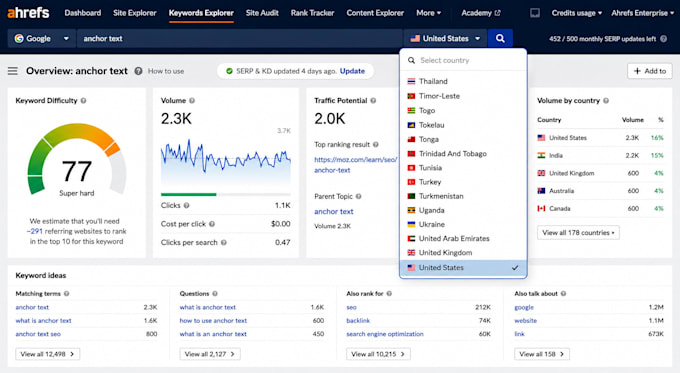Open the How to use link
The width and height of the screenshot is (680, 373).
[166, 71]
